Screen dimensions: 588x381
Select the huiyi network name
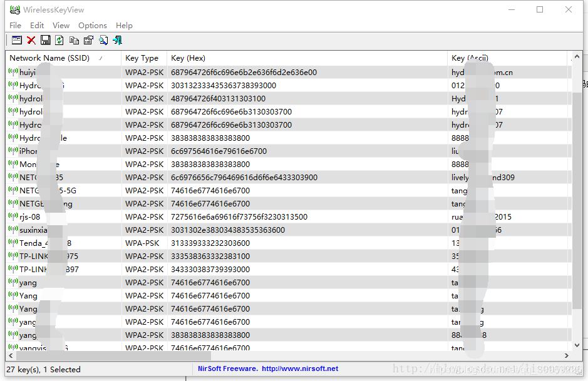28,73
